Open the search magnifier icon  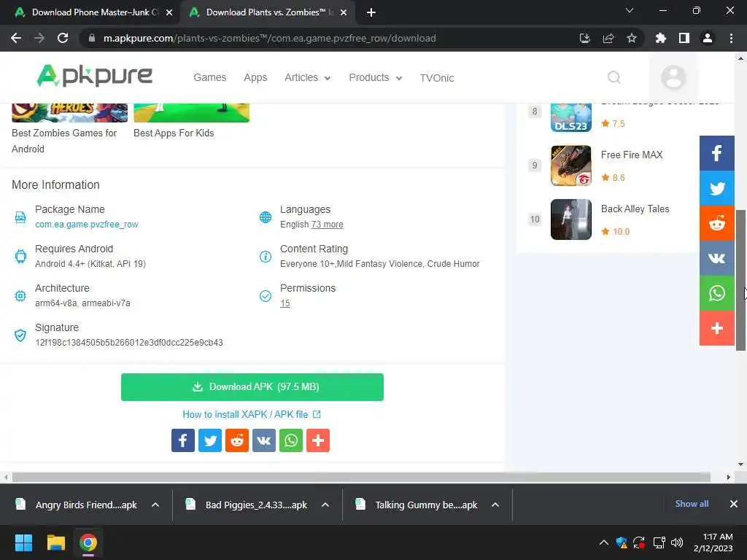(x=614, y=77)
